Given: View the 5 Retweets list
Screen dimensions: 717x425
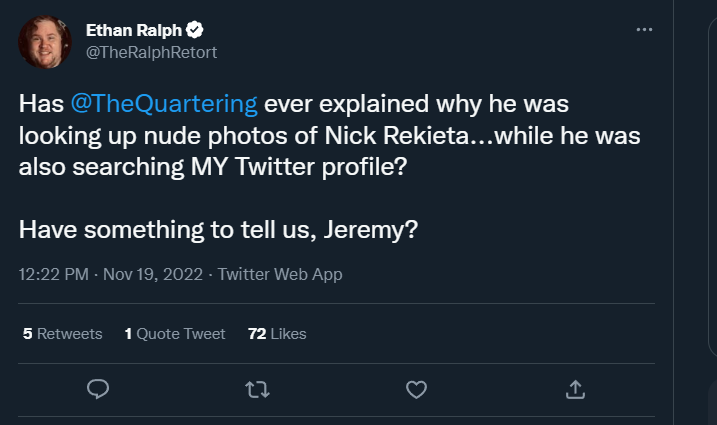Looking at the screenshot, I should click(x=63, y=333).
